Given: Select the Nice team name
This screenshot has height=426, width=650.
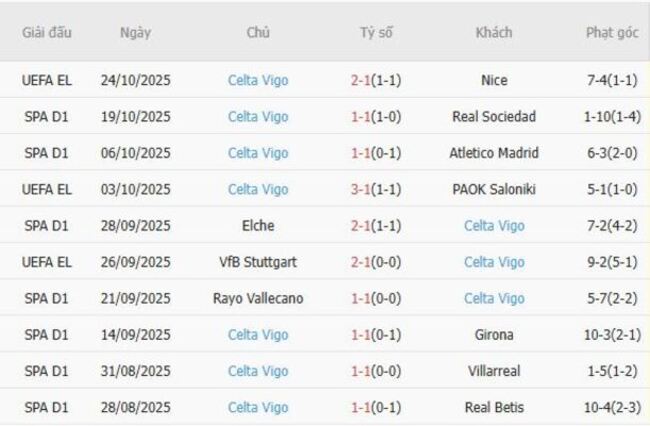Looking at the screenshot, I should [494, 81].
